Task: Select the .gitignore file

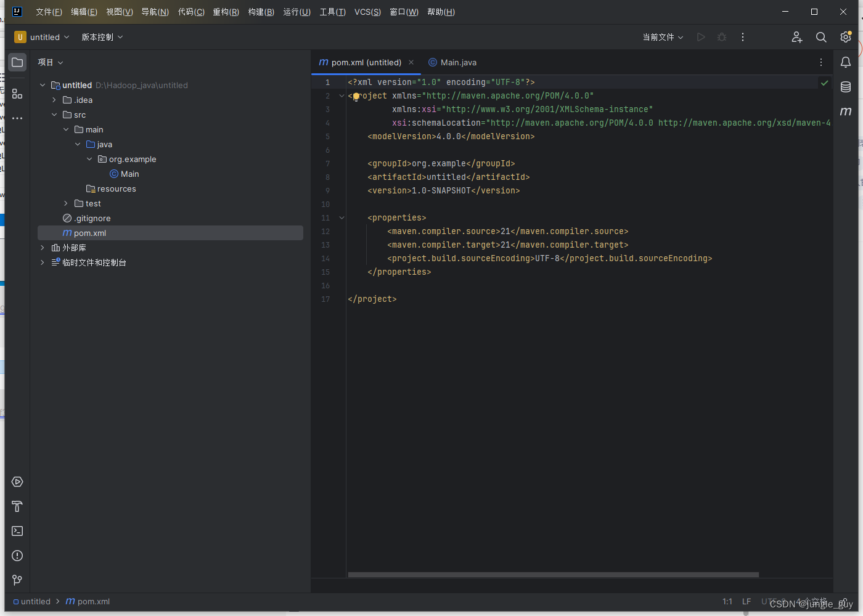Action: [87, 218]
